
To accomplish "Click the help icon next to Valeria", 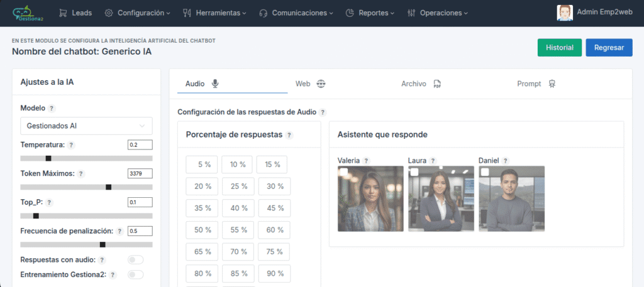I will [366, 161].
